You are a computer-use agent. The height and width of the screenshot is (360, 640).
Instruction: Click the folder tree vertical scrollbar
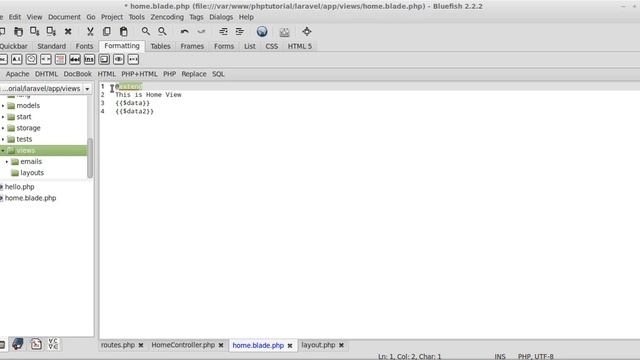90,158
